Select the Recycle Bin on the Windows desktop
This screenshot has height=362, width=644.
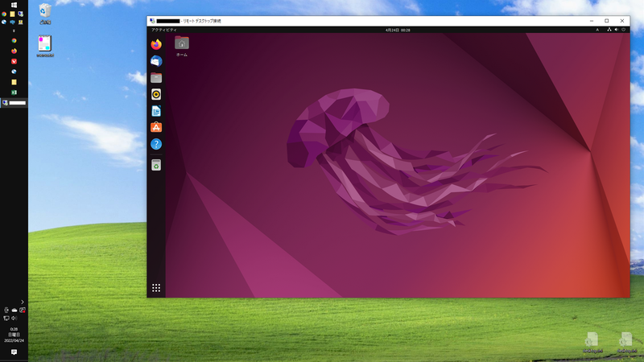[45, 14]
